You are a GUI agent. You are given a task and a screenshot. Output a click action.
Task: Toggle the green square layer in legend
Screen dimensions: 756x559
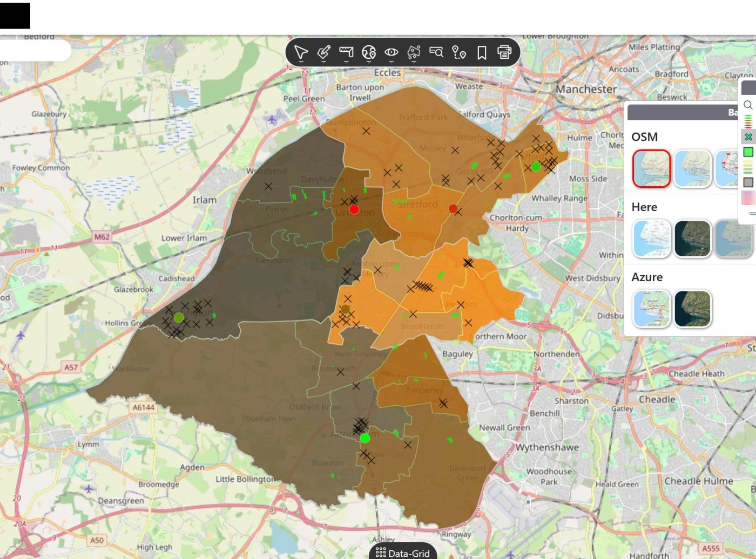(748, 152)
